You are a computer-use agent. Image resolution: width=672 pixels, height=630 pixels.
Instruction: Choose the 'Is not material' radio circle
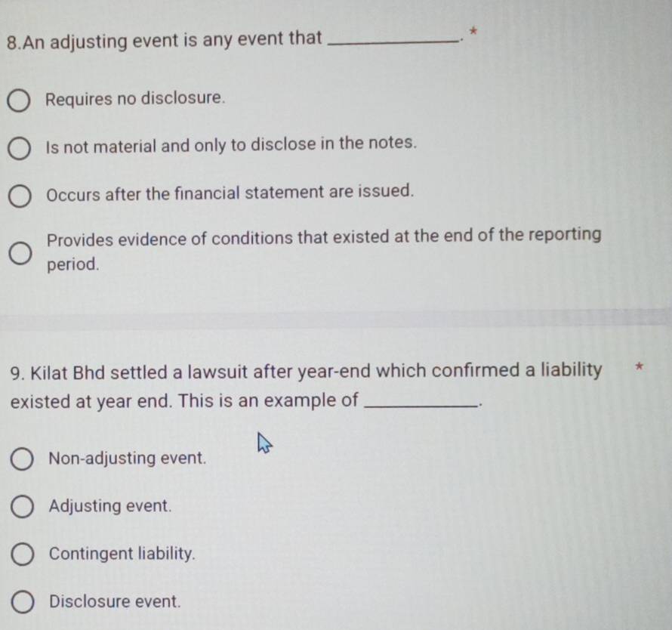(x=19, y=149)
